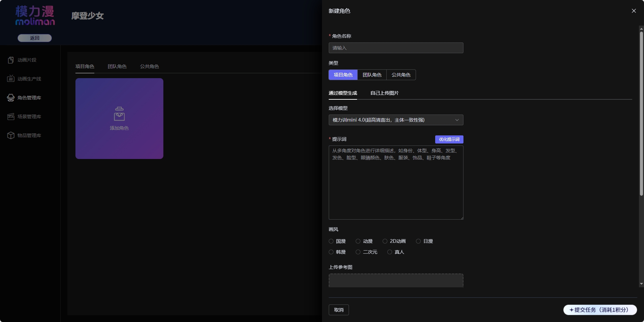644x322 pixels.
Task: Open the 选择模型 dropdown
Action: [x=396, y=120]
